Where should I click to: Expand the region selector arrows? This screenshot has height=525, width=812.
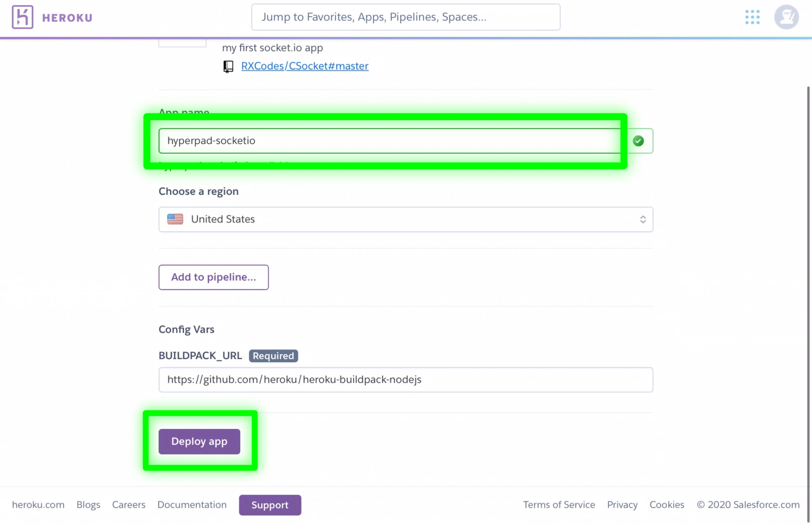[643, 219]
